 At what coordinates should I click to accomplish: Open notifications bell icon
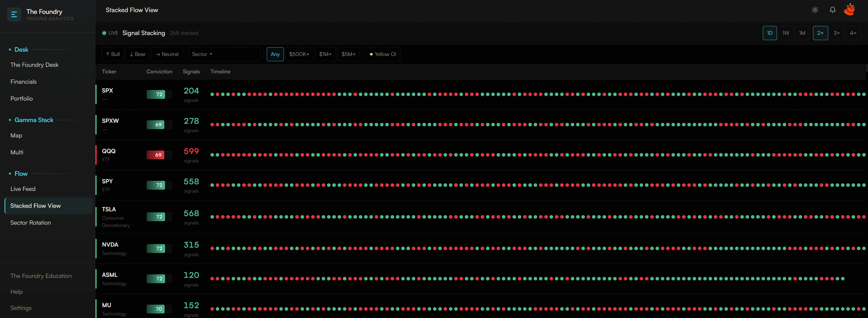coord(832,10)
